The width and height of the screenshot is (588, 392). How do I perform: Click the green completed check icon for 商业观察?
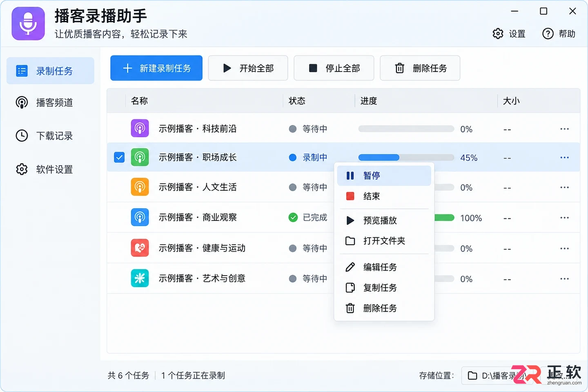pos(293,218)
